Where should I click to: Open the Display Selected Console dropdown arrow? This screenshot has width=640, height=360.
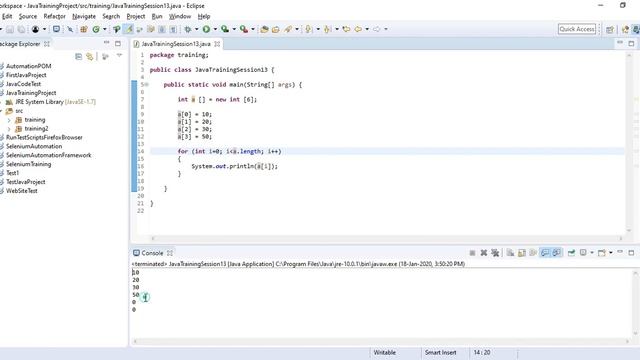pyautogui.click(x=592, y=253)
